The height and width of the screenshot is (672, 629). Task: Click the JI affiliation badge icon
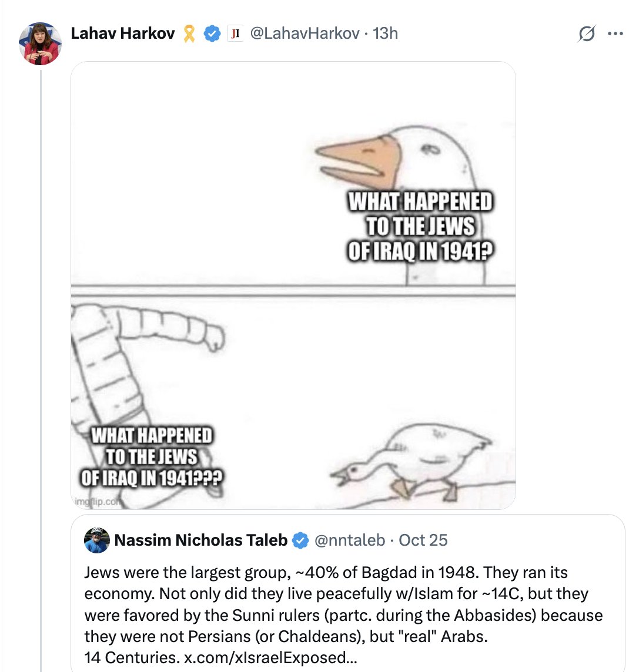coord(235,33)
